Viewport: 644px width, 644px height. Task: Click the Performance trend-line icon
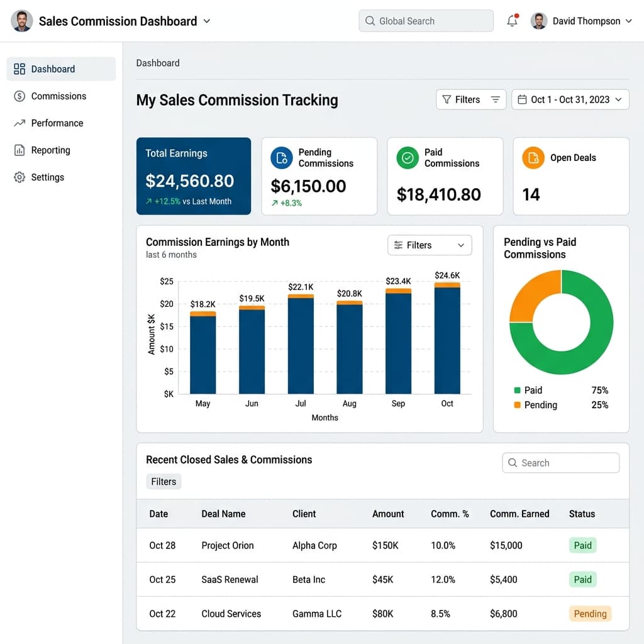click(x=19, y=123)
